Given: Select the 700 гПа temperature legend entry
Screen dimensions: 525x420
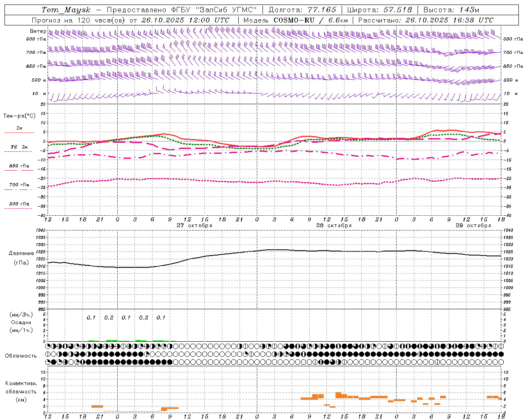Looking at the screenshot, I should 19,185.
